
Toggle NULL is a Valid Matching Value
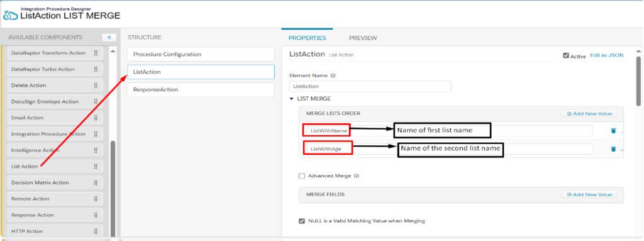tap(302, 221)
